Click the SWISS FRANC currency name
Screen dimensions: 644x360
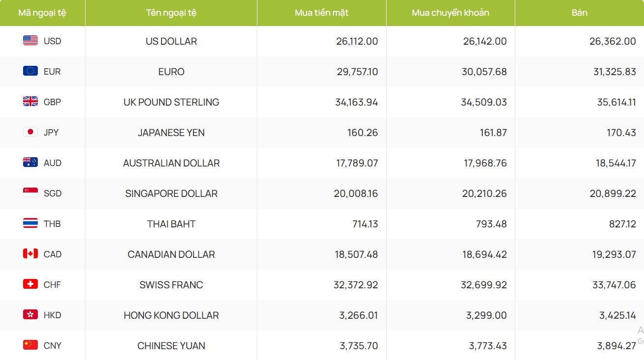[x=171, y=285]
